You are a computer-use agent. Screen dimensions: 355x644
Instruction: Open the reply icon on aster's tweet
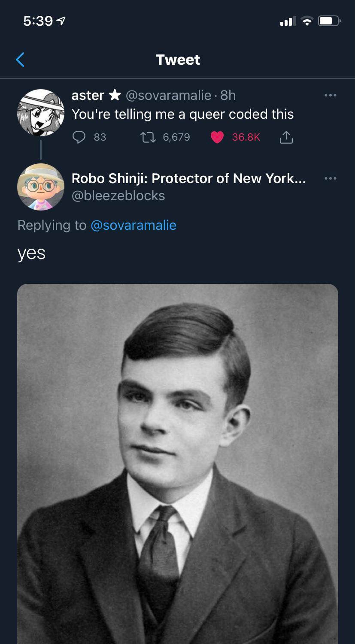(x=79, y=137)
